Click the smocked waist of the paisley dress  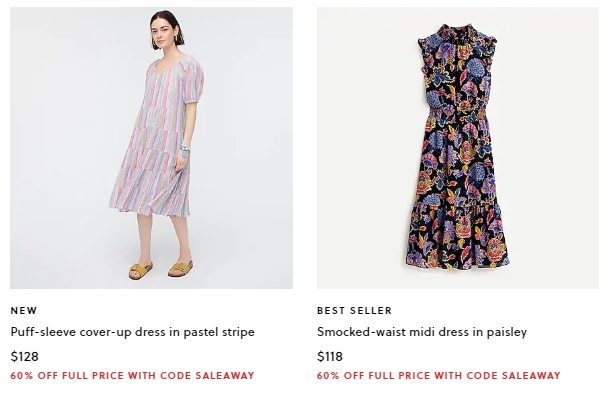pyautogui.click(x=457, y=114)
